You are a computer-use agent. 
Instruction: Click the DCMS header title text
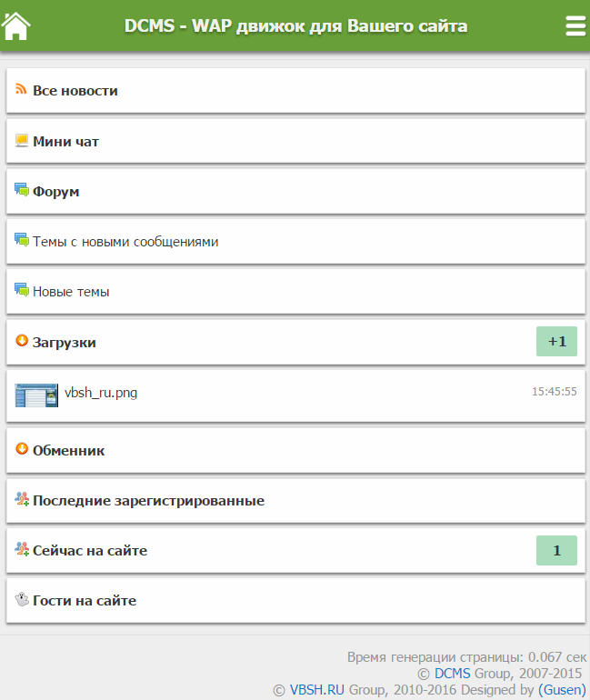click(295, 26)
